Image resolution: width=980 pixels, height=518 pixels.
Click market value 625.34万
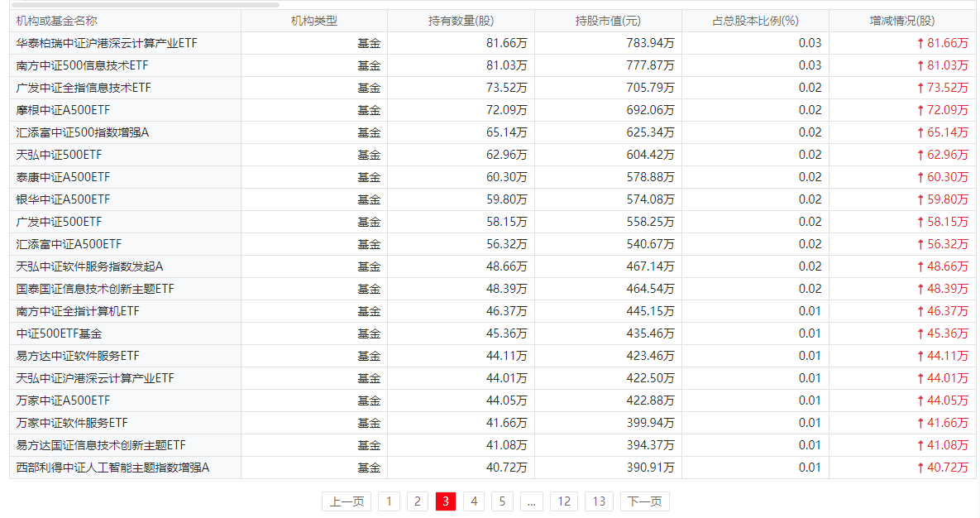pyautogui.click(x=650, y=132)
